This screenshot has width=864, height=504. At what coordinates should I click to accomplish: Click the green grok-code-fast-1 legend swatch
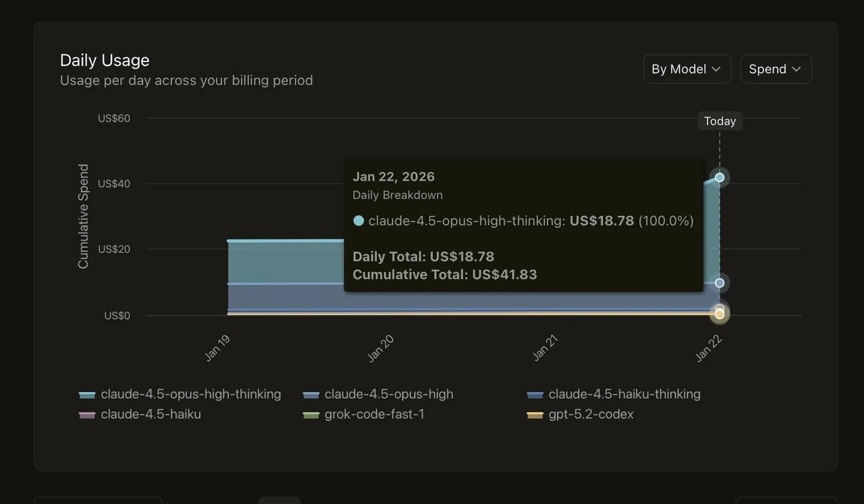pos(311,415)
